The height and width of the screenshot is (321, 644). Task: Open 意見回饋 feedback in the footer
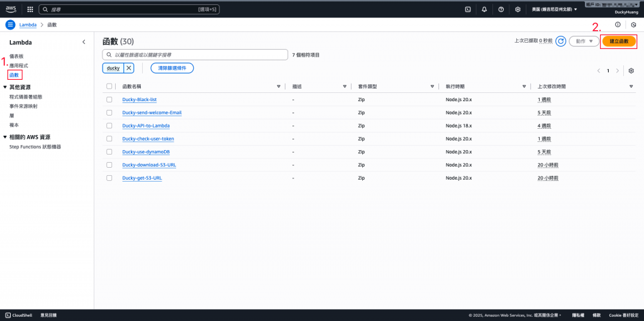[x=48, y=315]
